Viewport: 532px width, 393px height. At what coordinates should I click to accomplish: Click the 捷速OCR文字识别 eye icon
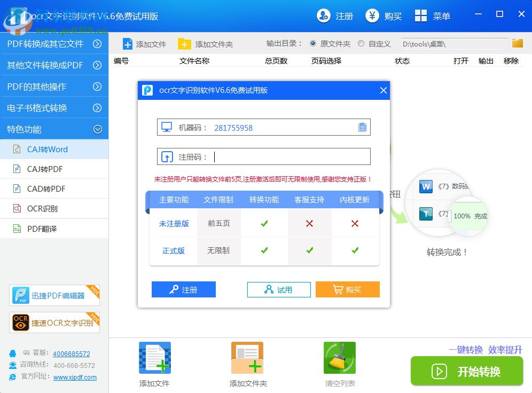20,322
